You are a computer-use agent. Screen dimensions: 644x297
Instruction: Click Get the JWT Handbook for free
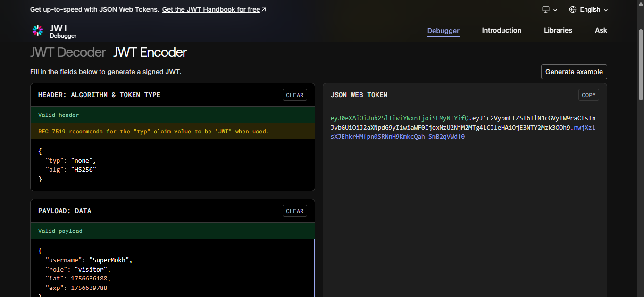[211, 9]
